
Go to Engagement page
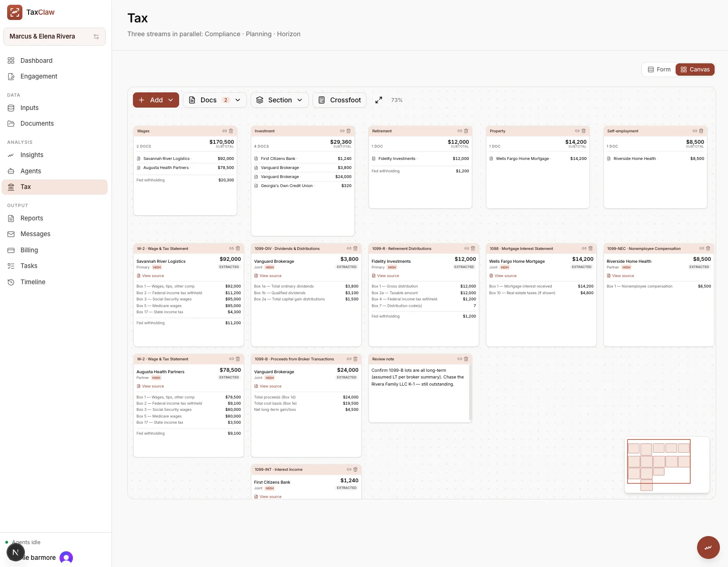pyautogui.click(x=54, y=76)
